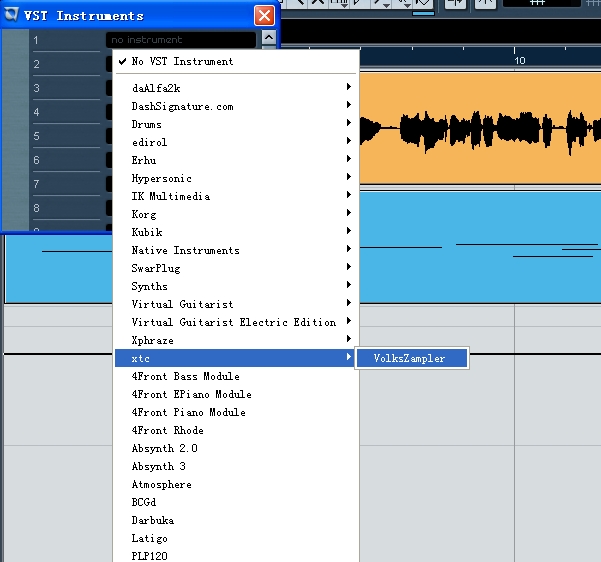The image size is (601, 562).
Task: Click VST instrument slot number 7
Action: pyautogui.click(x=36, y=184)
